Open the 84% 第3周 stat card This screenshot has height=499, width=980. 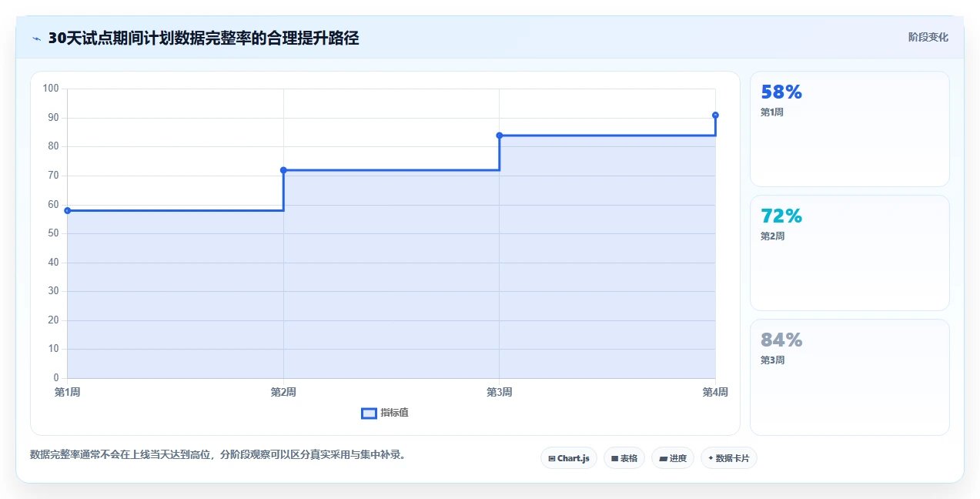tap(849, 377)
